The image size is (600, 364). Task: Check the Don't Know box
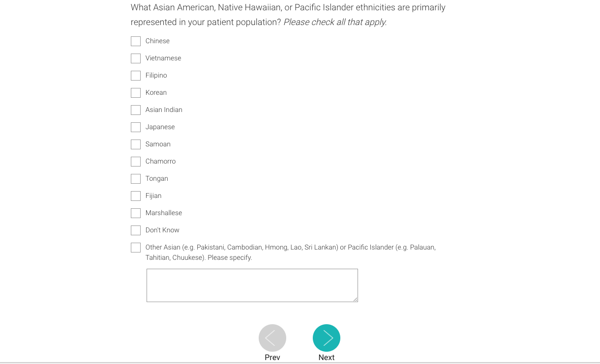pos(136,230)
